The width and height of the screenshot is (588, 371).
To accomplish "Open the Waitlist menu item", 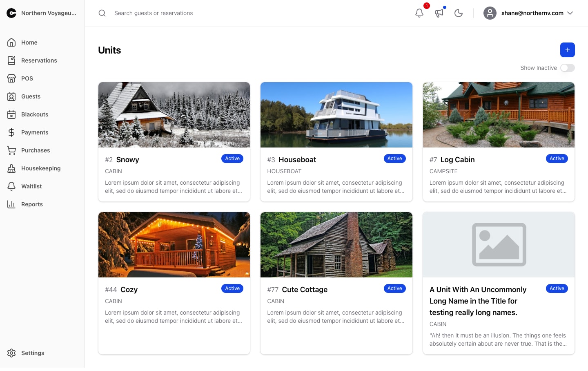I will click(42, 186).
